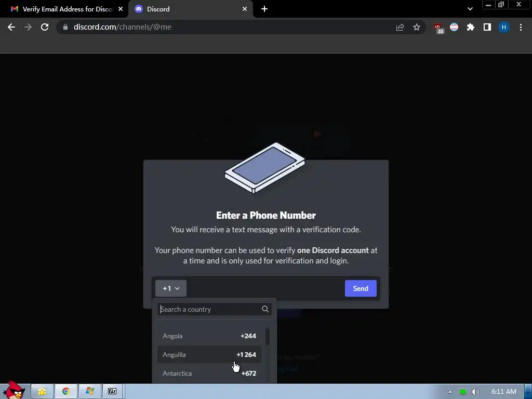Open a new browser tab

[264, 9]
